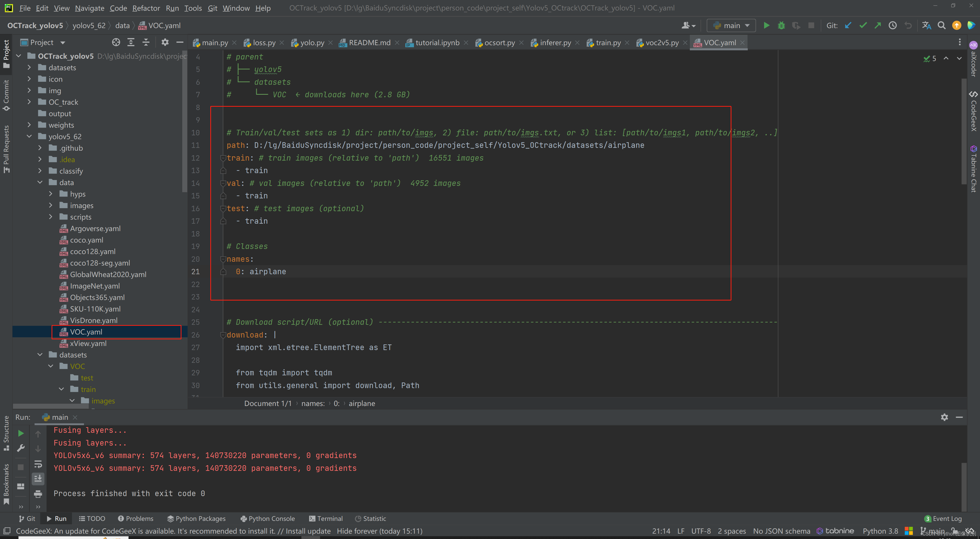Click the Run button to execute

click(x=766, y=25)
